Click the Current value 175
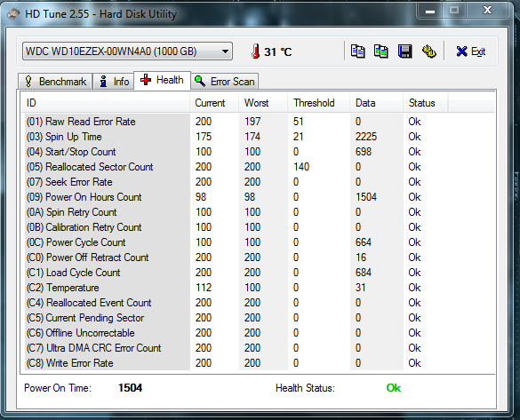Image resolution: width=520 pixels, height=420 pixels. tap(204, 137)
